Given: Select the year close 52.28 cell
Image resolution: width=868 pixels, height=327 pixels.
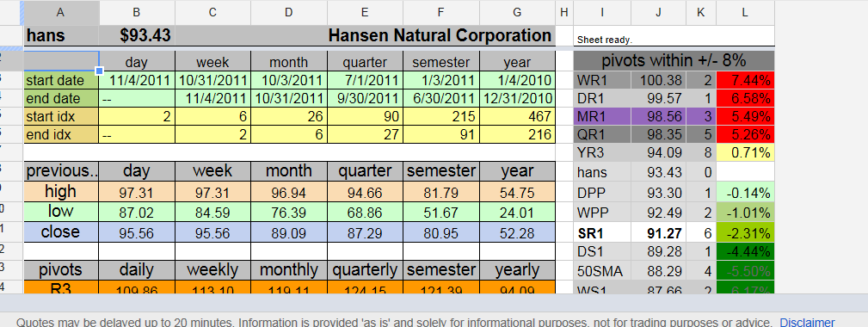Looking at the screenshot, I should (517, 233).
